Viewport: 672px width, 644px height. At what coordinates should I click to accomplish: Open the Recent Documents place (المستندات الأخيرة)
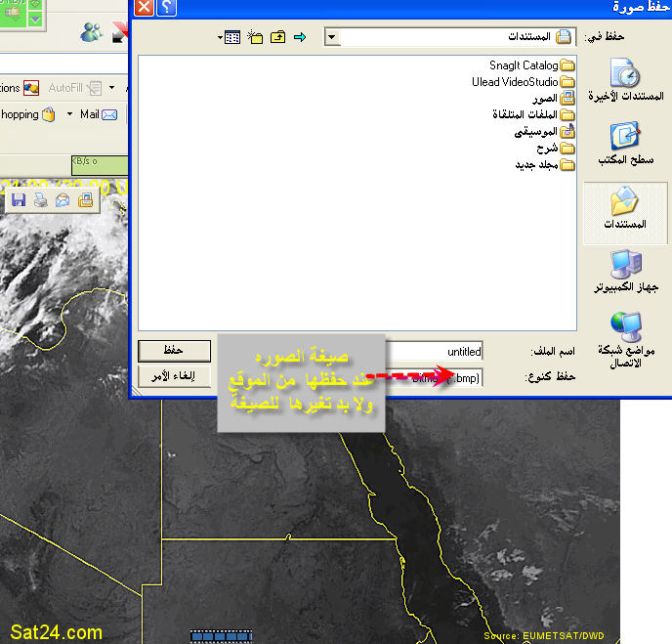[x=625, y=80]
